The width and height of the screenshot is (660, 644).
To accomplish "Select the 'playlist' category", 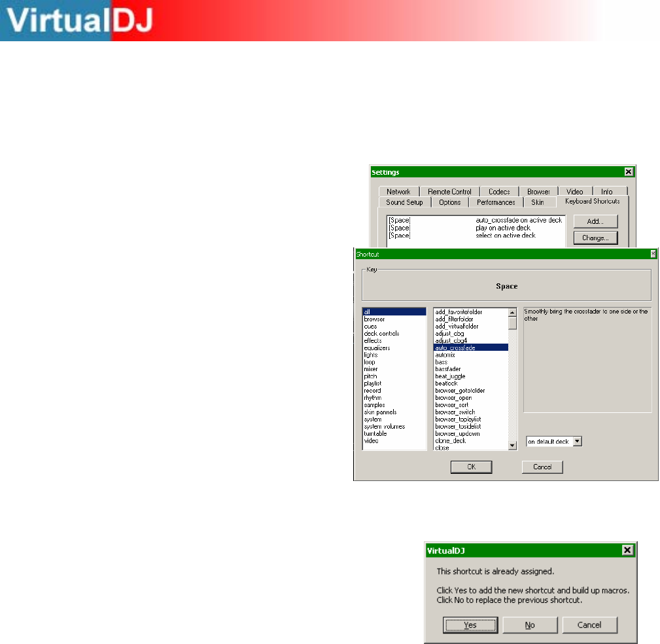I will (x=394, y=384).
